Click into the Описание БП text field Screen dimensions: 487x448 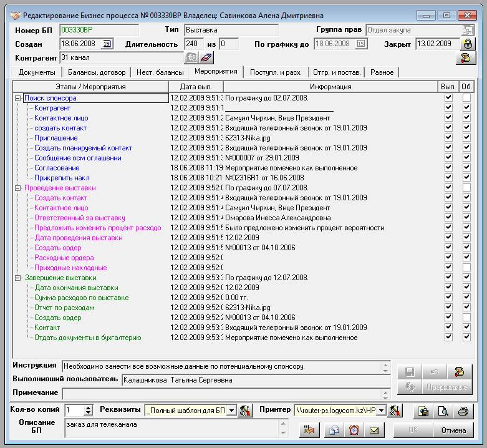coord(172,428)
